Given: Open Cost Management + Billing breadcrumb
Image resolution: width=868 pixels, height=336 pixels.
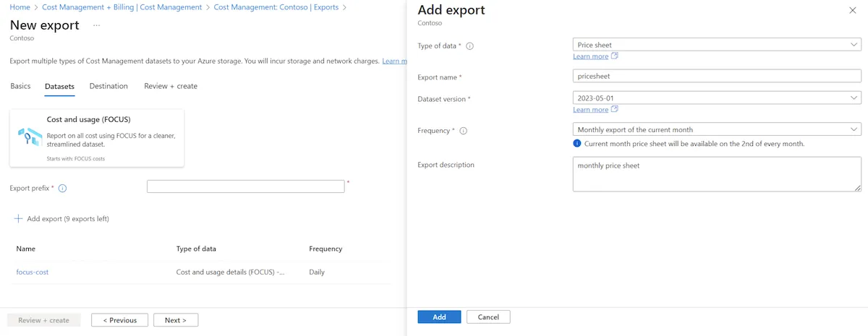Looking at the screenshot, I should click(122, 7).
